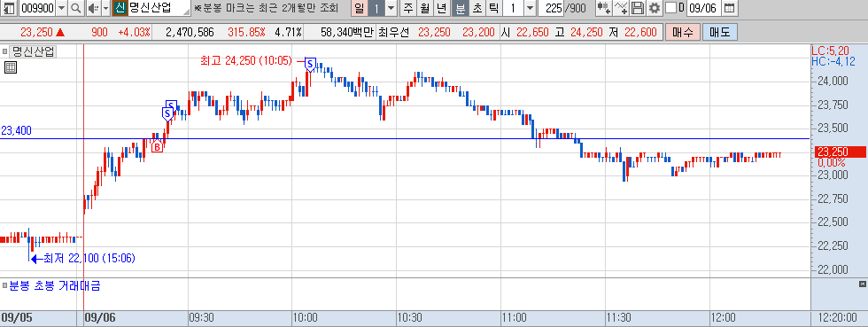
Task: Click the speaker sound alert icon
Action: tap(92, 8)
